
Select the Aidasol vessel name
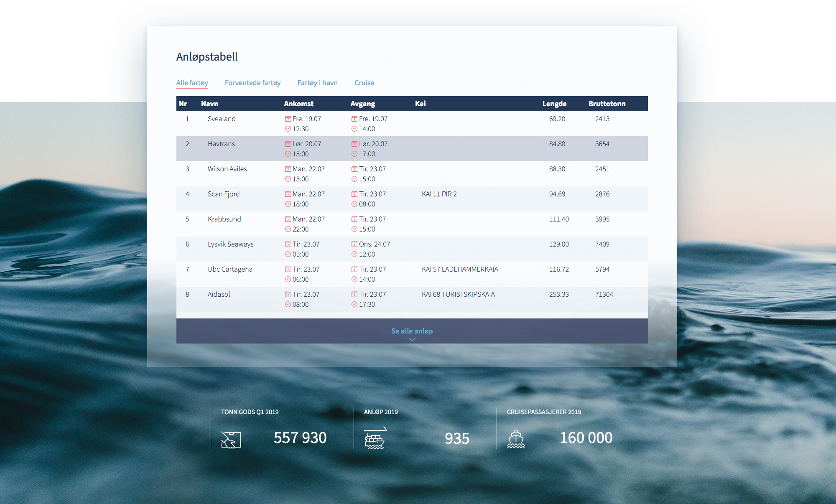coord(219,294)
